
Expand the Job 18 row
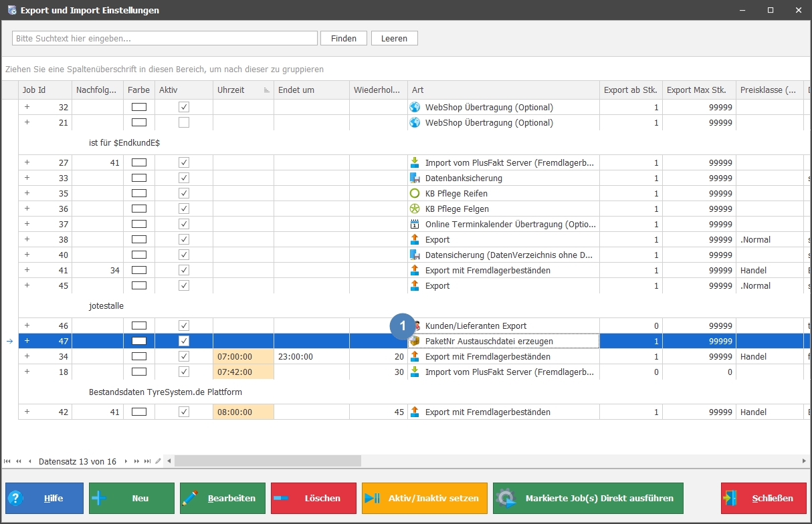click(x=27, y=372)
